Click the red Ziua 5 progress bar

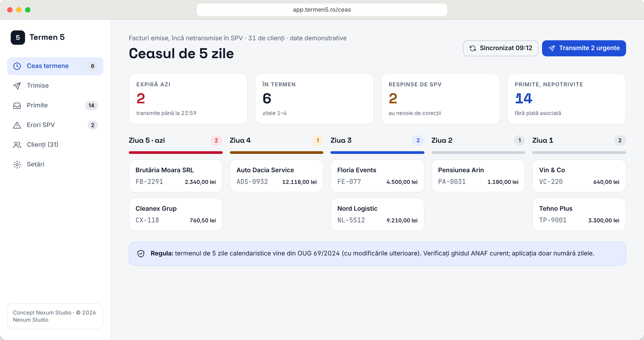[x=176, y=153]
